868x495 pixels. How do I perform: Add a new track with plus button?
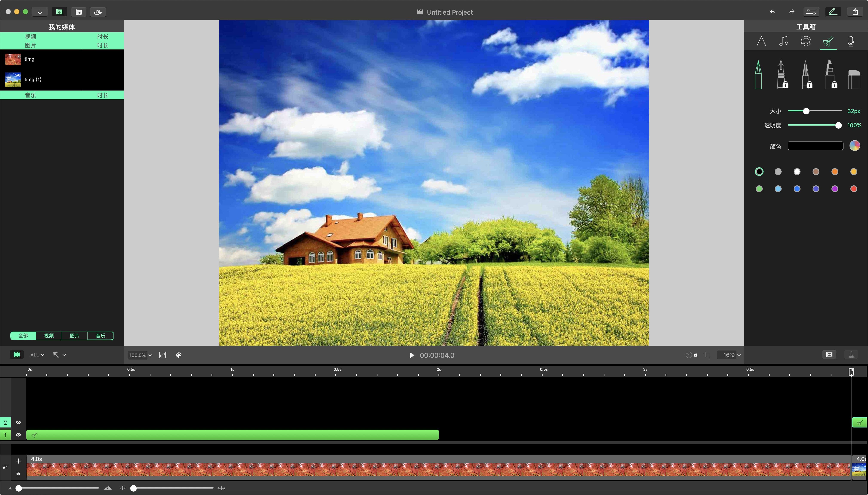[18, 461]
